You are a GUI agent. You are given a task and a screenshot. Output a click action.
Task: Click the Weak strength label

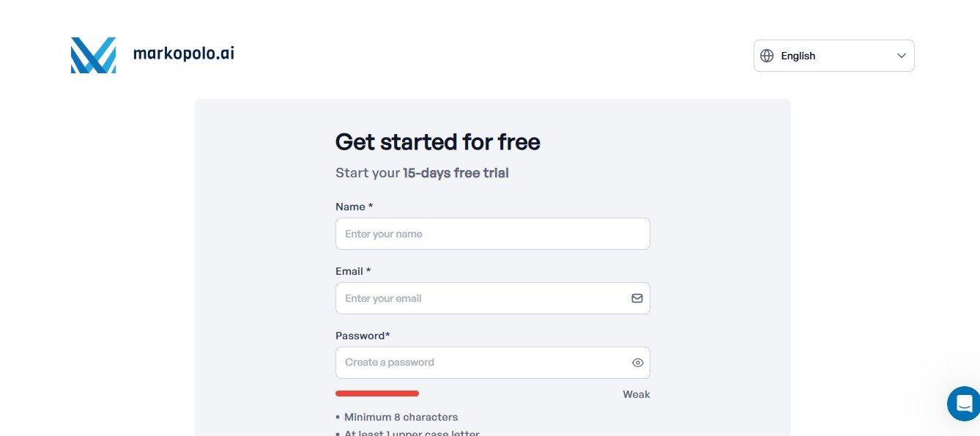[x=636, y=394]
